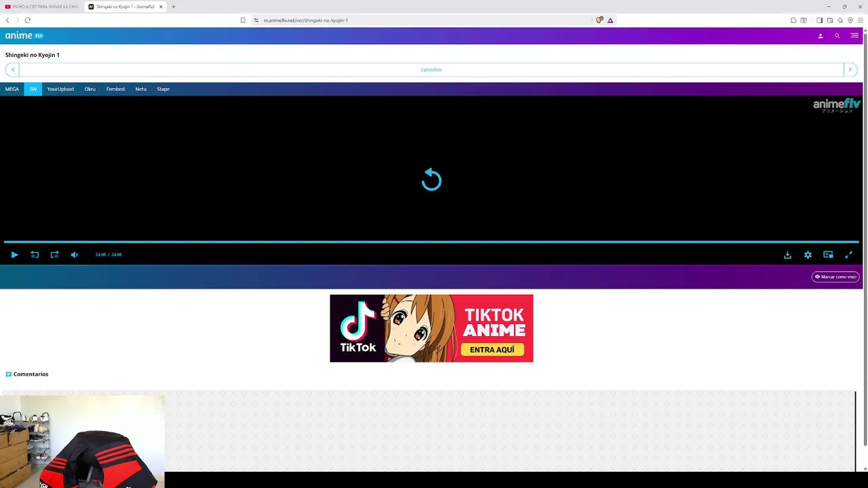Bookmark this page in address bar
Image resolution: width=868 pixels, height=488 pixels.
243,20
